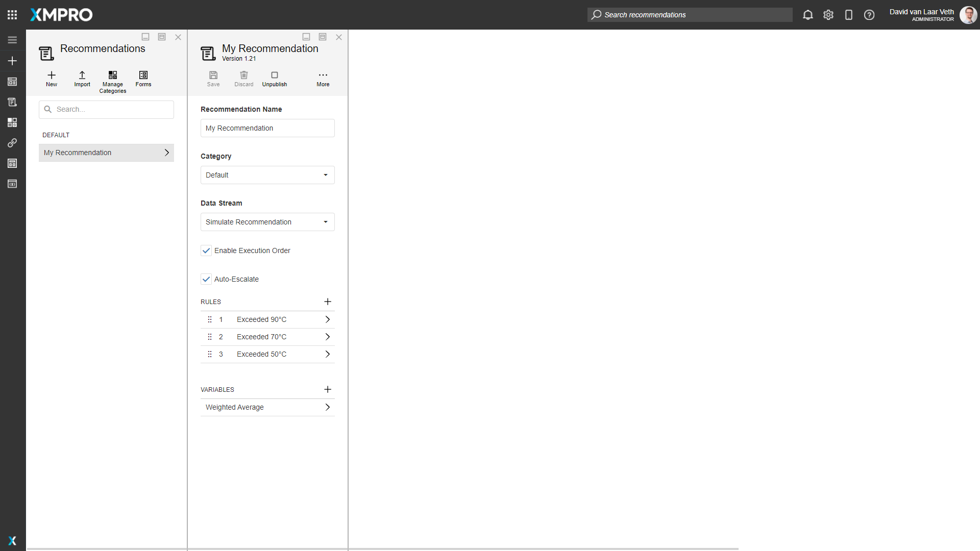
Task: Toggle the hamburger menu in left sidebar
Action: (12, 40)
